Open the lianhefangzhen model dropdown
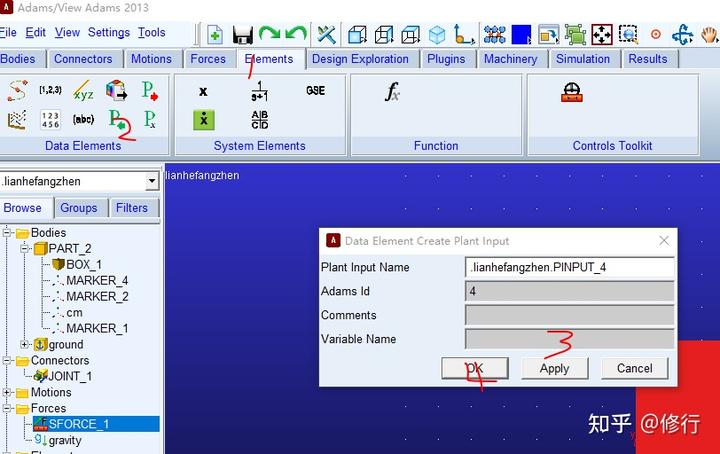The image size is (720, 454). tap(152, 181)
